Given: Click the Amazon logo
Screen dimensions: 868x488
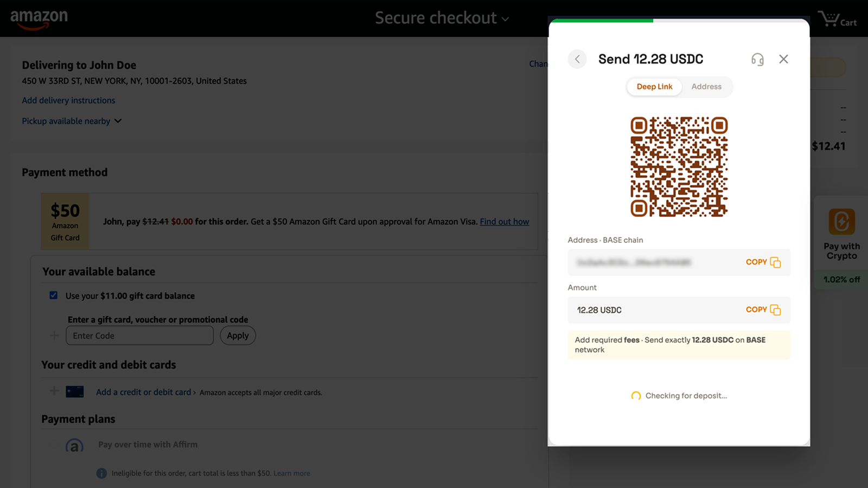Looking at the screenshot, I should tap(39, 19).
